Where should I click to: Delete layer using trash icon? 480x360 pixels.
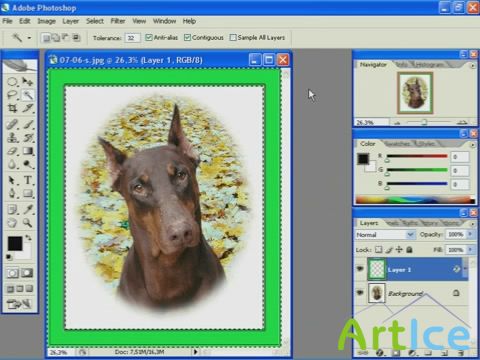(460, 353)
